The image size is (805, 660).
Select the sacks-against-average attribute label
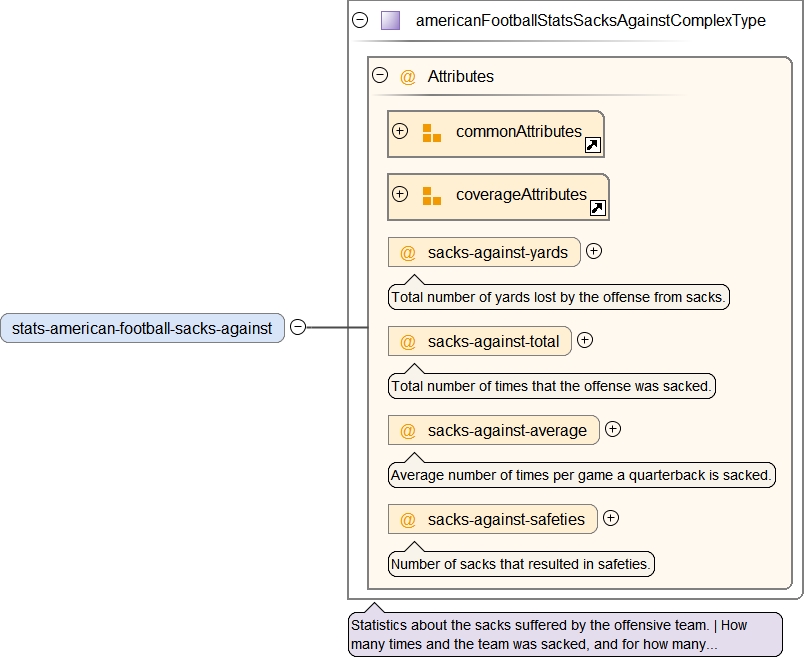pyautogui.click(x=507, y=431)
